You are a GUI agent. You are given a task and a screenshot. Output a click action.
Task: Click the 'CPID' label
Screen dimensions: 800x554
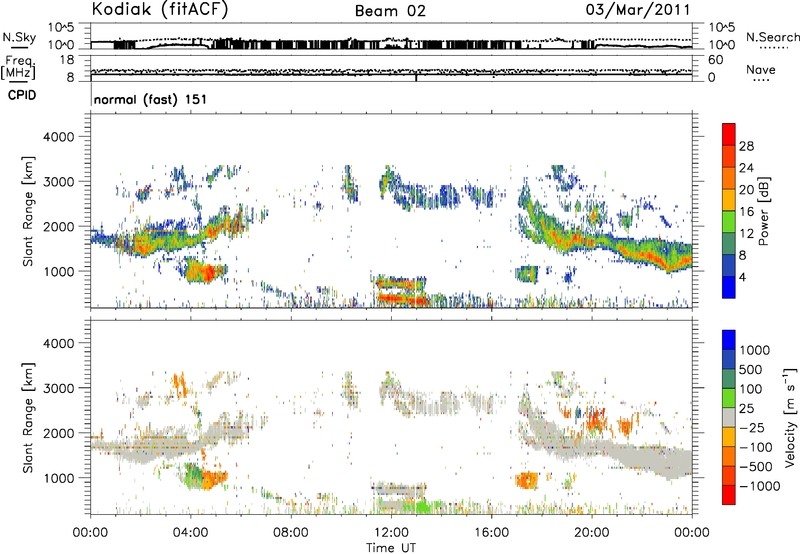tap(22, 95)
